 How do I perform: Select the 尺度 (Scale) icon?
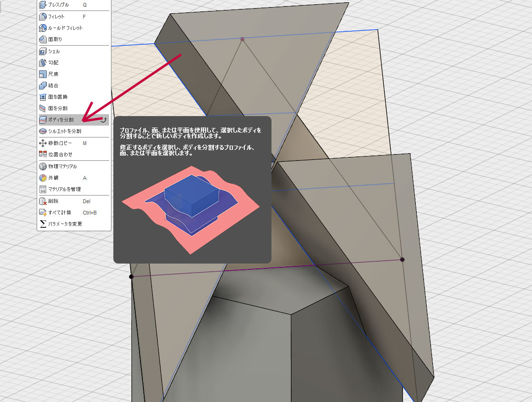coord(42,74)
